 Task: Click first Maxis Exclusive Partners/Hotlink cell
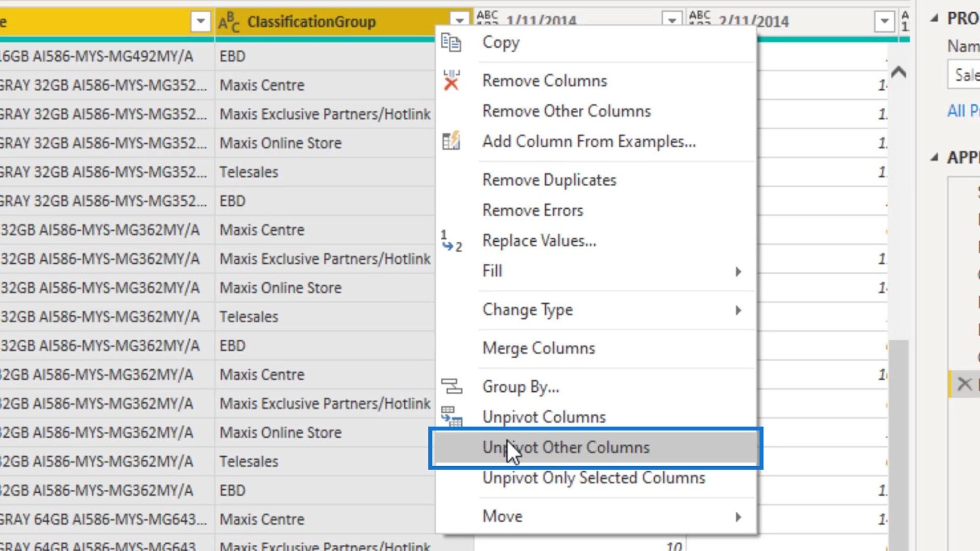point(325,114)
